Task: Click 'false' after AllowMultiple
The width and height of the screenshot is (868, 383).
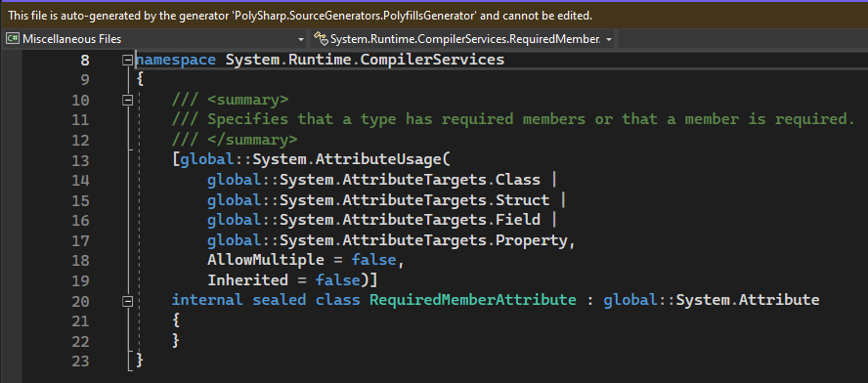Action: (373, 260)
